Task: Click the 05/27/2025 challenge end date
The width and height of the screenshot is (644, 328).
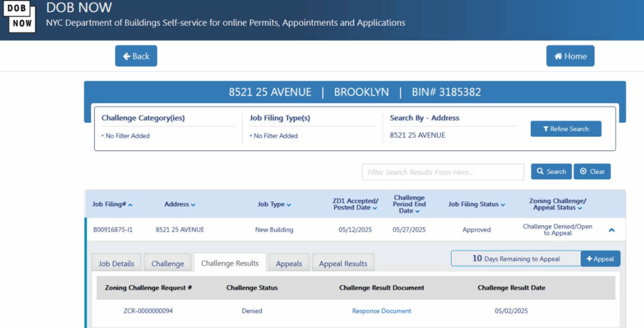Action: [x=409, y=230]
